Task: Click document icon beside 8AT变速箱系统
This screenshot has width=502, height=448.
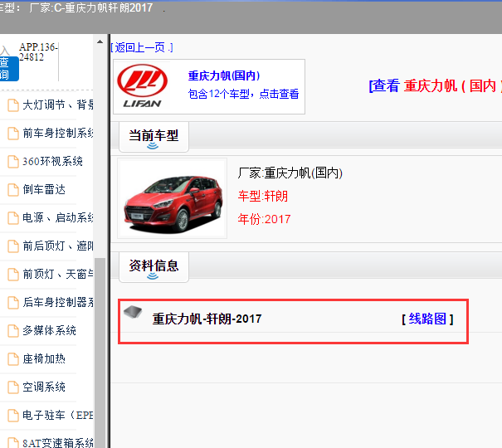Action: (x=13, y=443)
